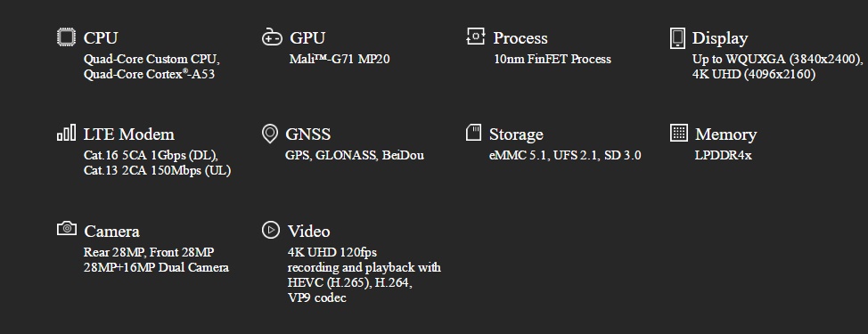The height and width of the screenshot is (334, 868).
Task: Click the Display phone icon
Action: 677,38
